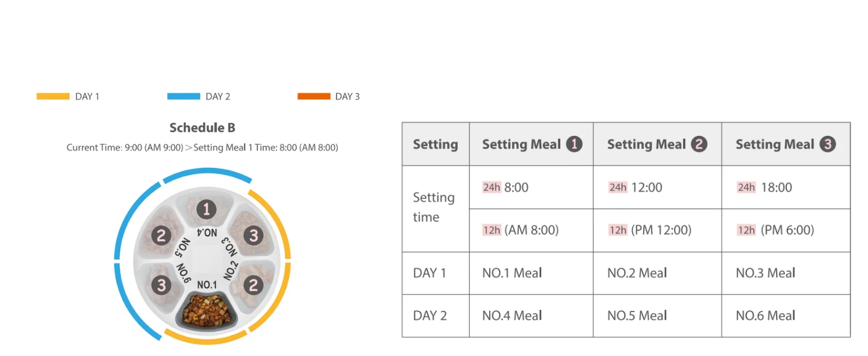The width and height of the screenshot is (868, 356).
Task: Click the circled 3 in NO.6 tray compartment
Action: 161,285
